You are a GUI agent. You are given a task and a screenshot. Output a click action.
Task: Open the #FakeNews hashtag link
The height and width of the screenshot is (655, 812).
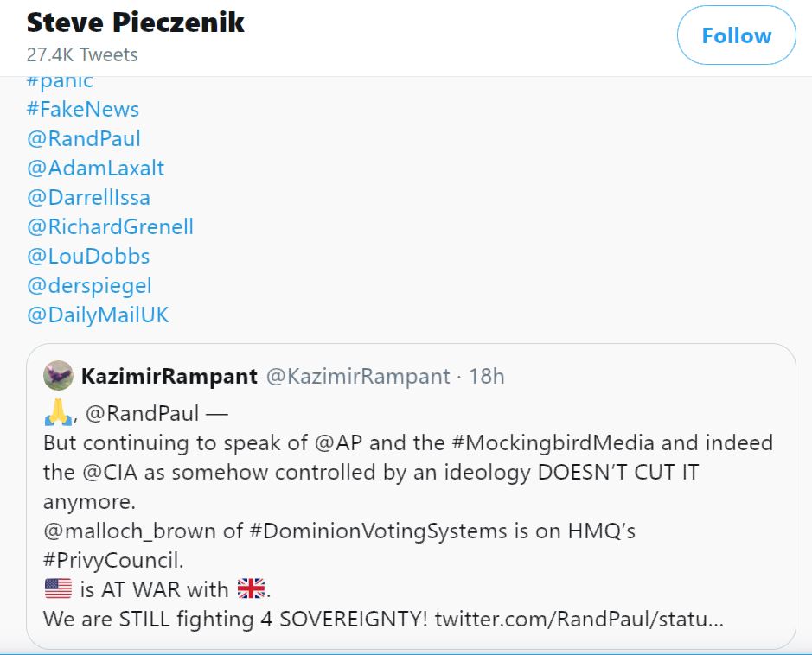pos(83,109)
